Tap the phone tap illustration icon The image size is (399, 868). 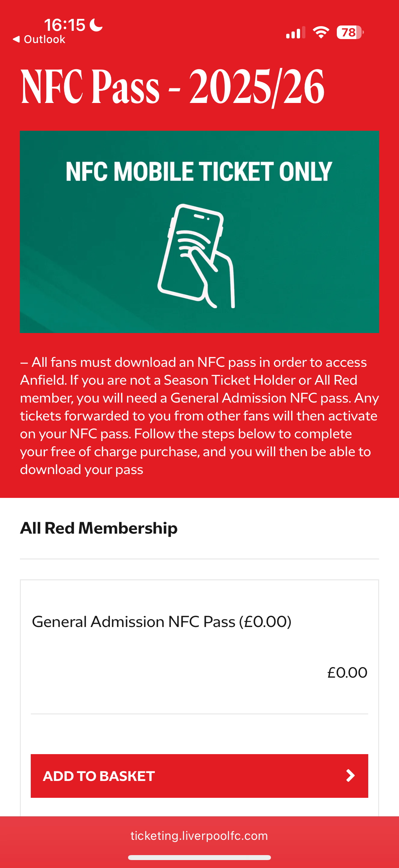(196, 256)
